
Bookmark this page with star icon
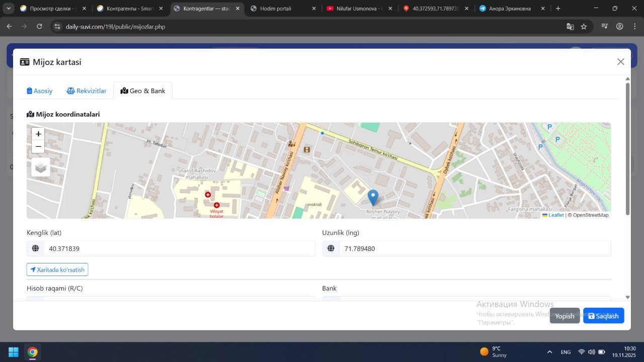pos(584,27)
